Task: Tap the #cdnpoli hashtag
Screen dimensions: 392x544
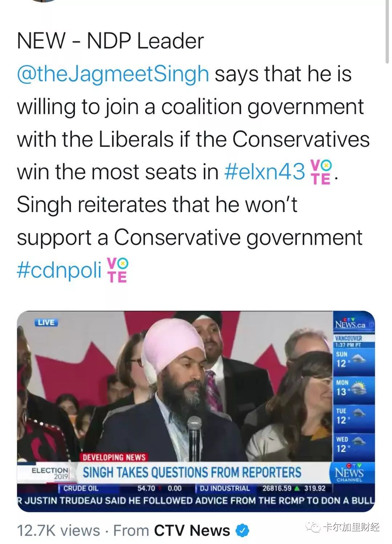Action: point(59,270)
